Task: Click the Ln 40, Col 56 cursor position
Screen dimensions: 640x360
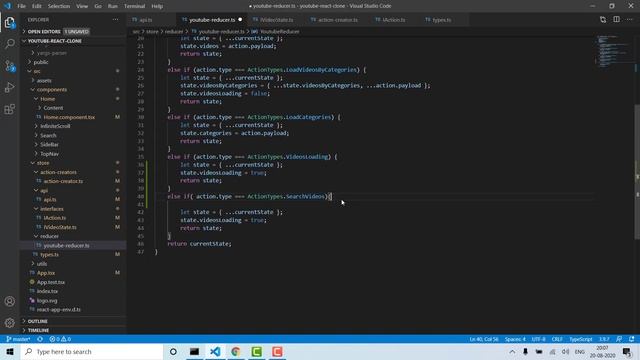Action: tap(484, 339)
